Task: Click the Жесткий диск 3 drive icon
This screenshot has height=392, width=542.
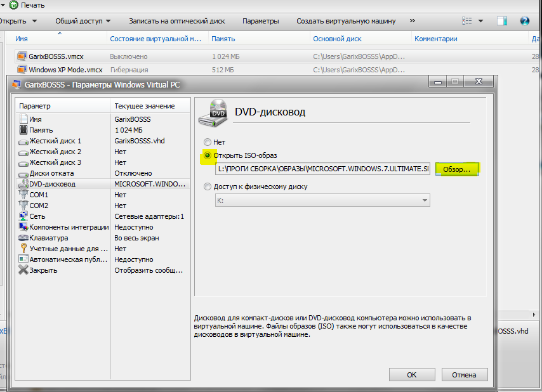Action: click(23, 163)
